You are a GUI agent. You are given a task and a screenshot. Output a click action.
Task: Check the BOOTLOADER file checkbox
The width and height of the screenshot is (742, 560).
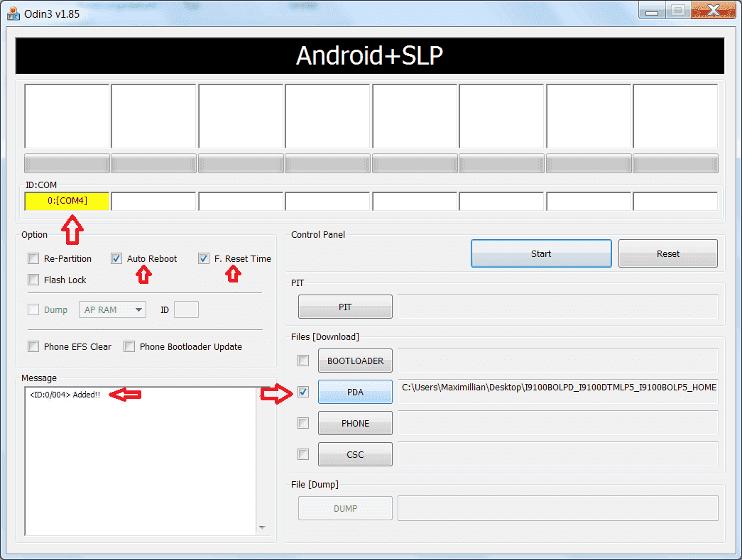coord(303,361)
